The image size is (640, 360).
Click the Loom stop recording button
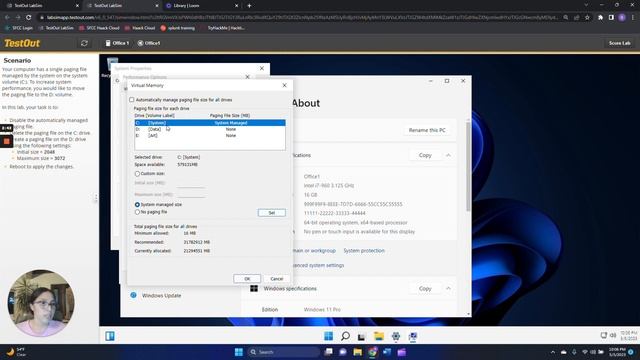[7, 141]
